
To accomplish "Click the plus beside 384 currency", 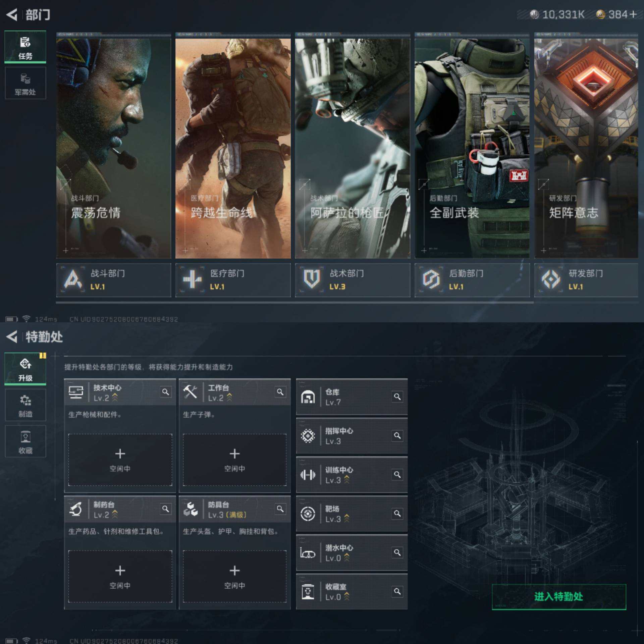I will [x=633, y=14].
